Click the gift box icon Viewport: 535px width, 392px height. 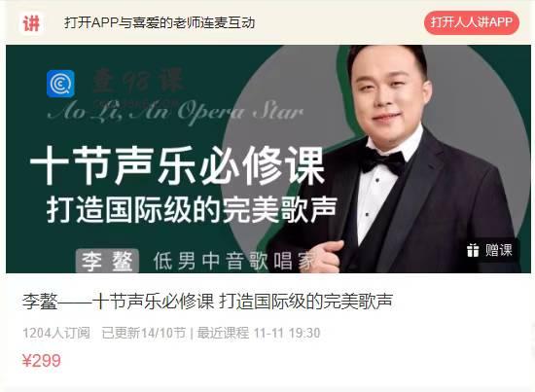tap(473, 250)
